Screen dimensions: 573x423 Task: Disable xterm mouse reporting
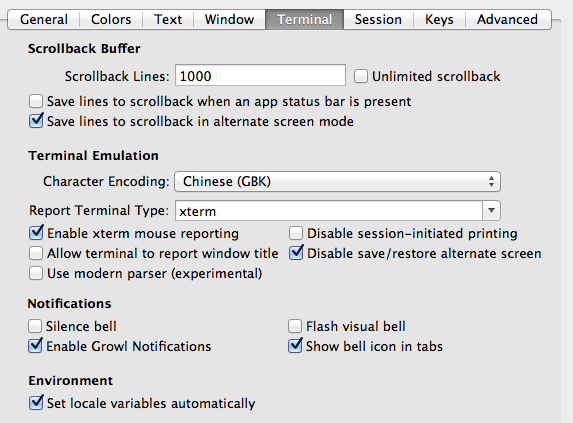[36, 233]
